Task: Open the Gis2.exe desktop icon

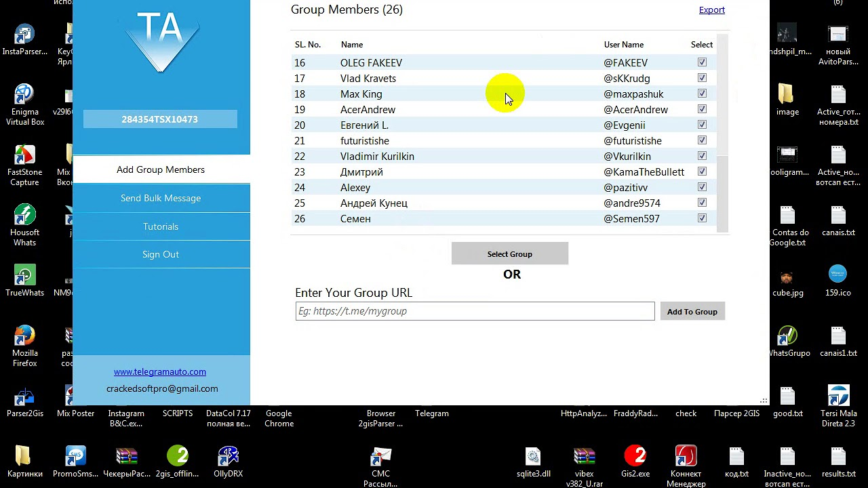Action: pyautogui.click(x=635, y=458)
